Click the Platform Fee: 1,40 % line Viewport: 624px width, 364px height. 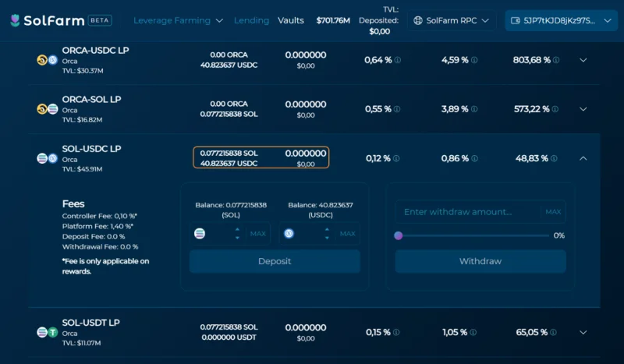pyautogui.click(x=97, y=226)
